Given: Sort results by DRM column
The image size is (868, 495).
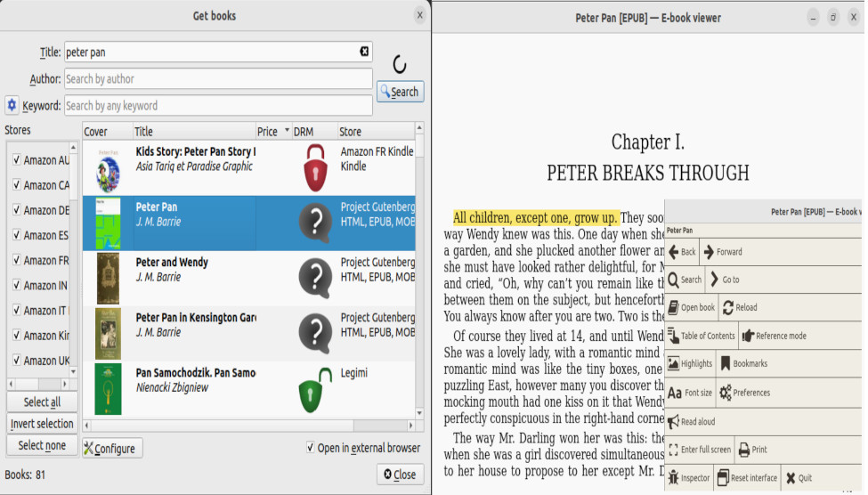Looking at the screenshot, I should tap(314, 131).
